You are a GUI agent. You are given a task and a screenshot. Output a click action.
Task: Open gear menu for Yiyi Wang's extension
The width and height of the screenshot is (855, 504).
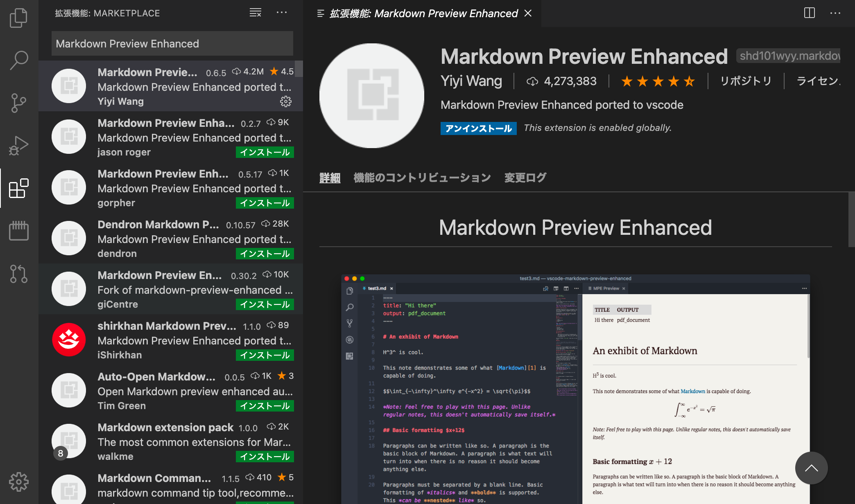[x=286, y=101]
